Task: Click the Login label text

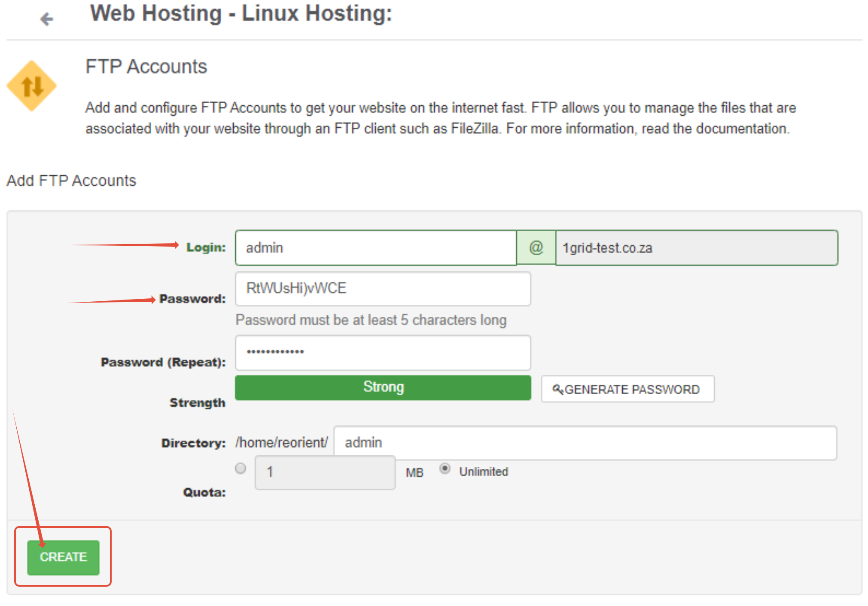Action: click(x=206, y=248)
